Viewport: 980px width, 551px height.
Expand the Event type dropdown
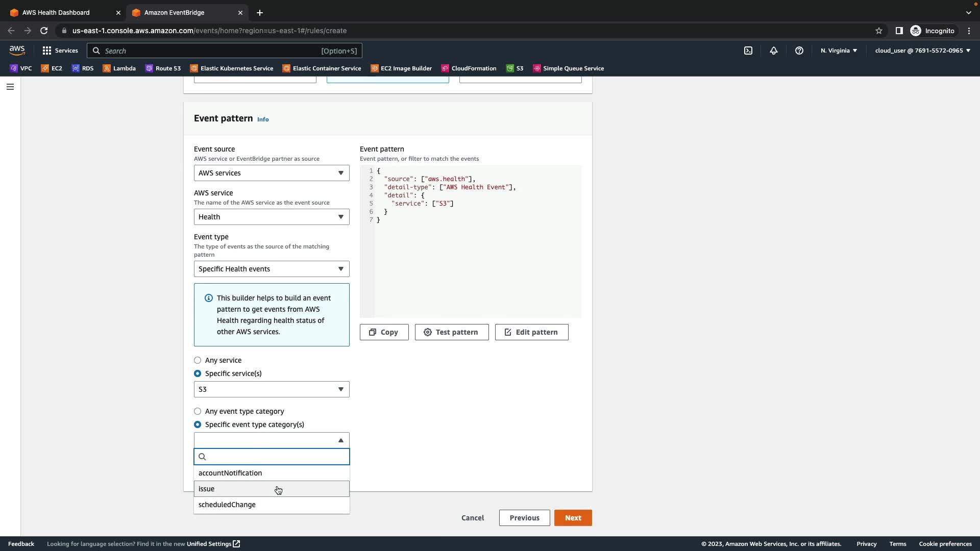[271, 269]
